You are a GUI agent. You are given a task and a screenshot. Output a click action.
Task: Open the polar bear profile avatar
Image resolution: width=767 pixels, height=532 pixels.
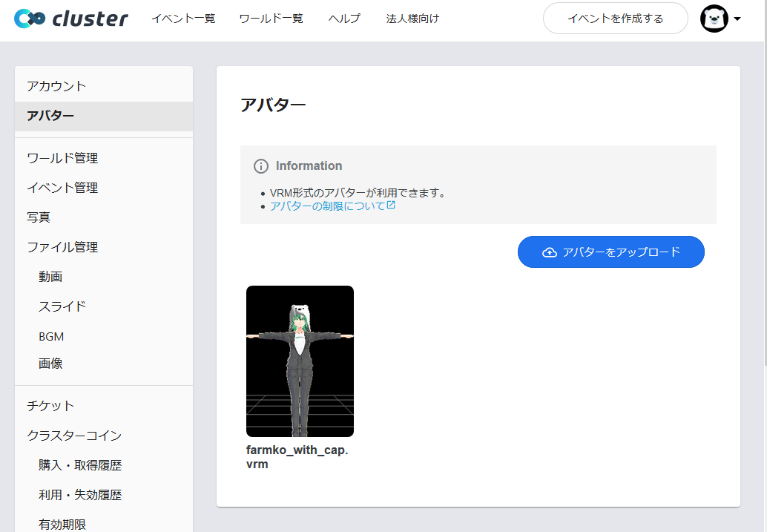coord(714,19)
